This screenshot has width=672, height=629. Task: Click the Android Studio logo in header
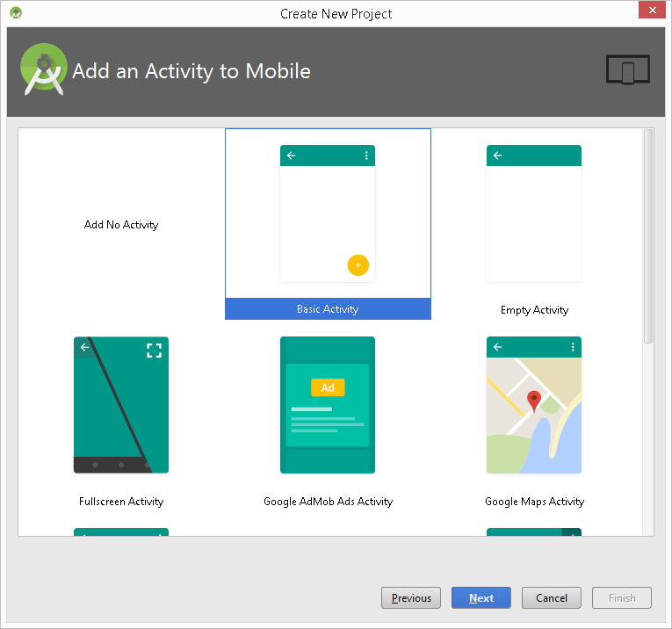pos(43,69)
